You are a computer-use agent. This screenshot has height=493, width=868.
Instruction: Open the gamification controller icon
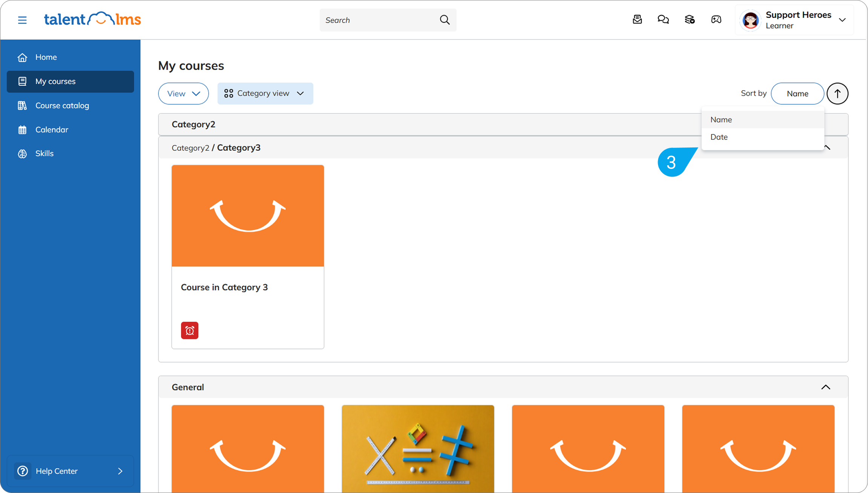(716, 20)
